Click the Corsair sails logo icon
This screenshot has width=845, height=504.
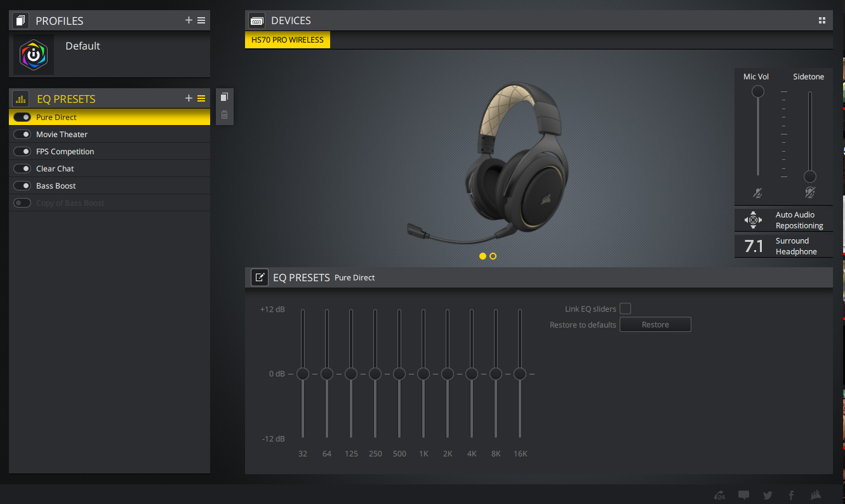pyautogui.click(x=816, y=495)
